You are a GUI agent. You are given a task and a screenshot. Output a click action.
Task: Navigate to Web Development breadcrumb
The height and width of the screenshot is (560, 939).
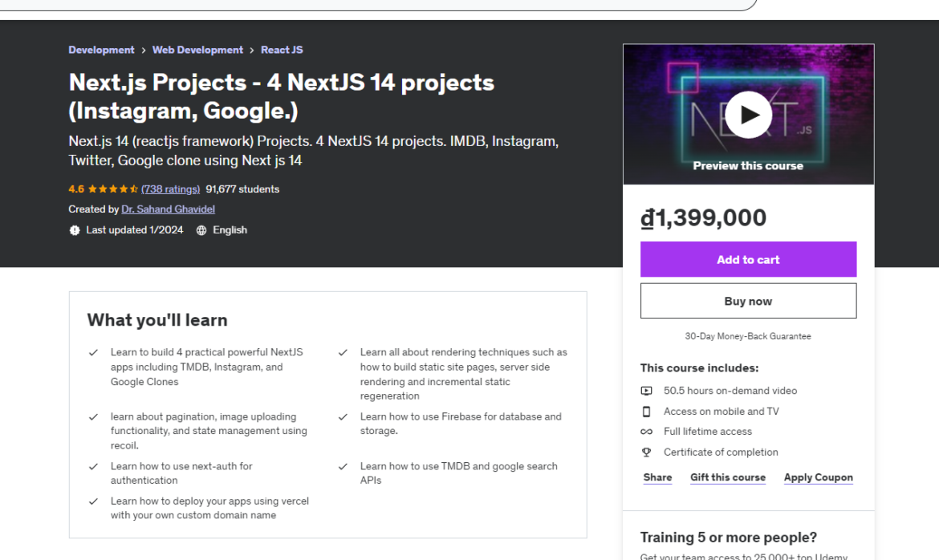(197, 49)
